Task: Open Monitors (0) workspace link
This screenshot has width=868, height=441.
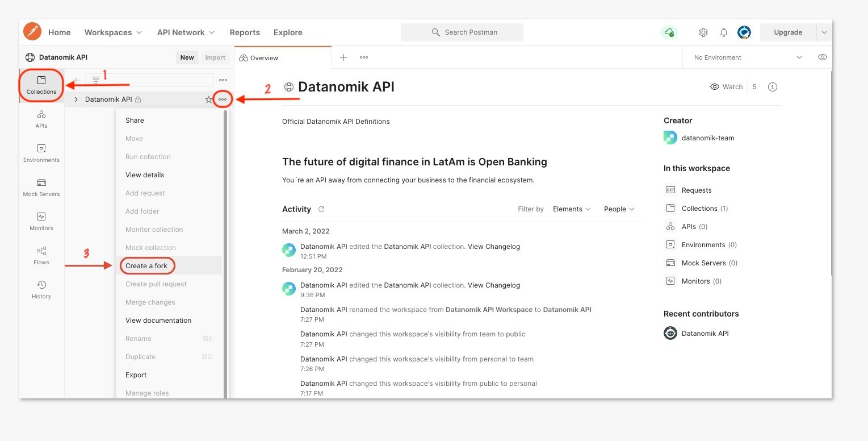Action: pyautogui.click(x=702, y=281)
